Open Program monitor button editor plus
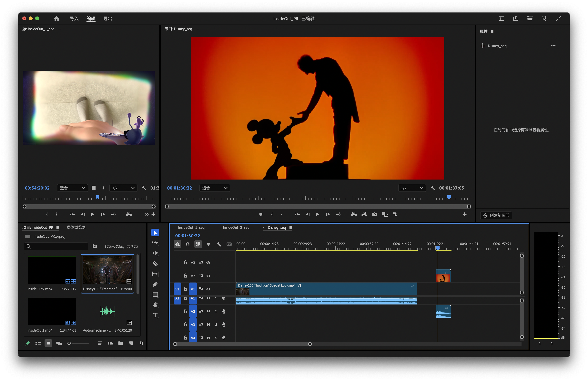 (465, 214)
